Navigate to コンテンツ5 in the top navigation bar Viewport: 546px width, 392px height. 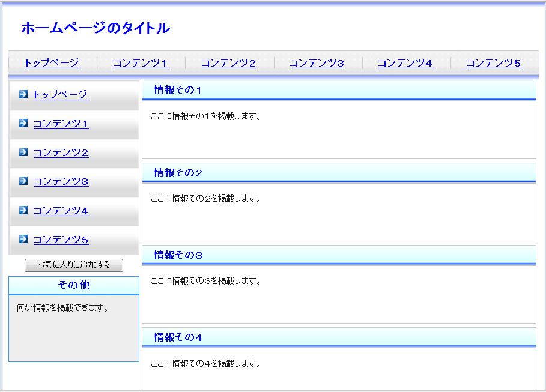(x=494, y=63)
